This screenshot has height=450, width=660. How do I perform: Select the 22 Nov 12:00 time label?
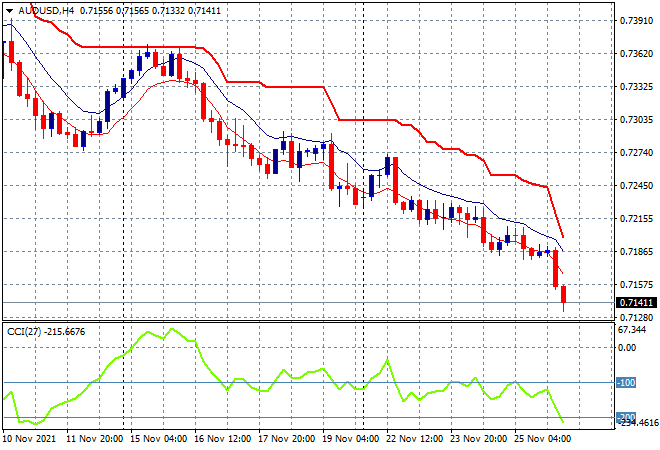(415, 439)
